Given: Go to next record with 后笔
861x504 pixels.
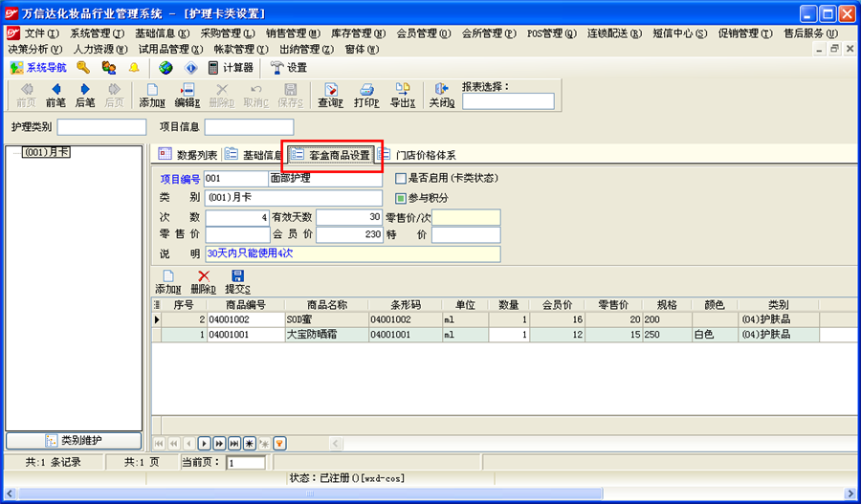Looking at the screenshot, I should (x=84, y=96).
